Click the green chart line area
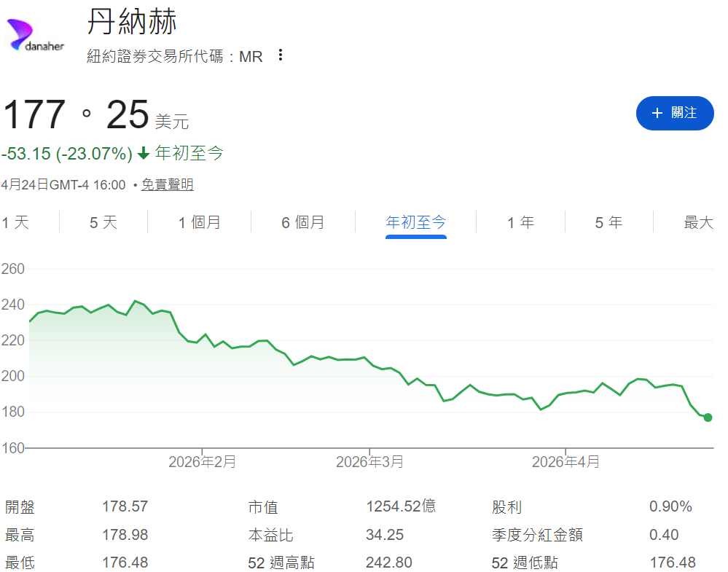 click(x=364, y=357)
